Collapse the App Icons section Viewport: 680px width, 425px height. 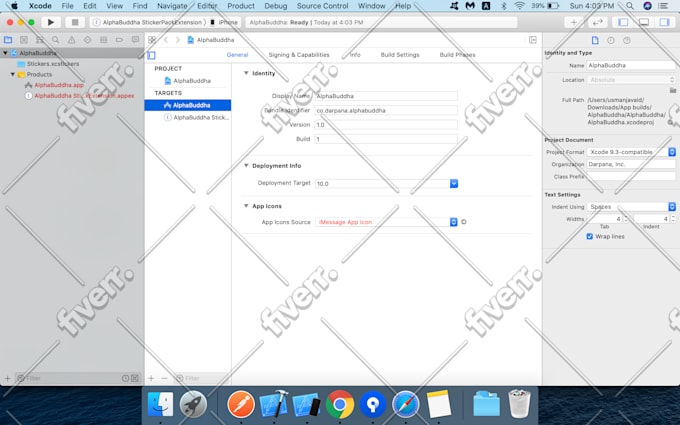pos(246,206)
